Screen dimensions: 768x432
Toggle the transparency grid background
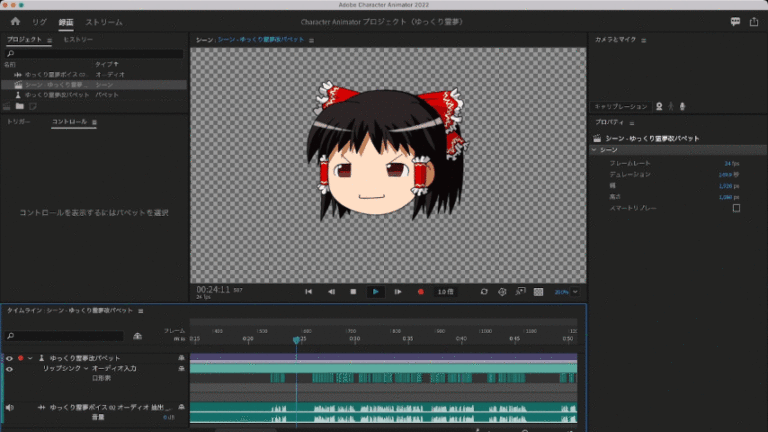tap(538, 291)
